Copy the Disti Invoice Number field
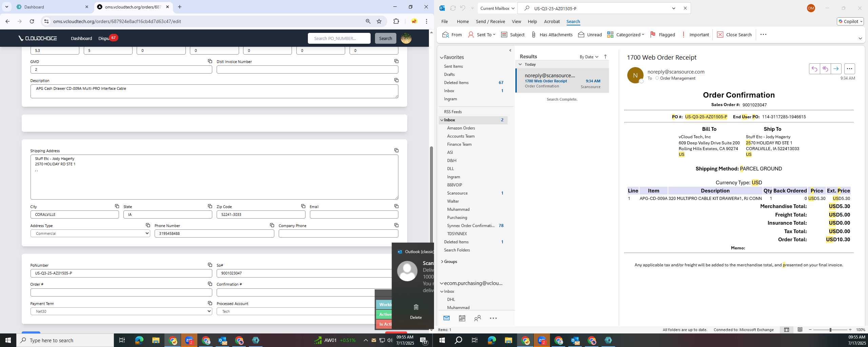 pyautogui.click(x=396, y=61)
